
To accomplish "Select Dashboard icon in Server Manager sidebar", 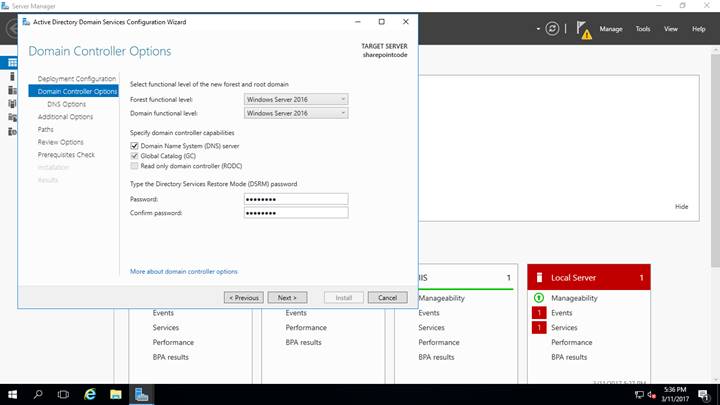I will (x=12, y=62).
